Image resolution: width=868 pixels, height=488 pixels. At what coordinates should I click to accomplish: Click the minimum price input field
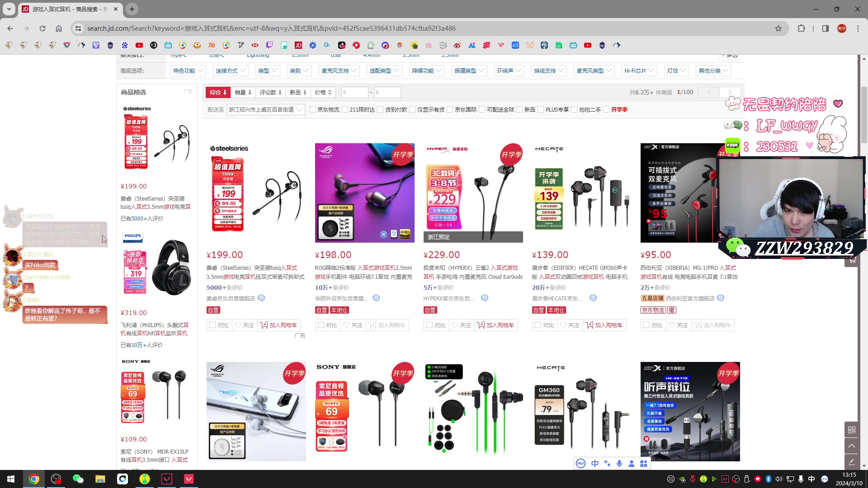[354, 93]
